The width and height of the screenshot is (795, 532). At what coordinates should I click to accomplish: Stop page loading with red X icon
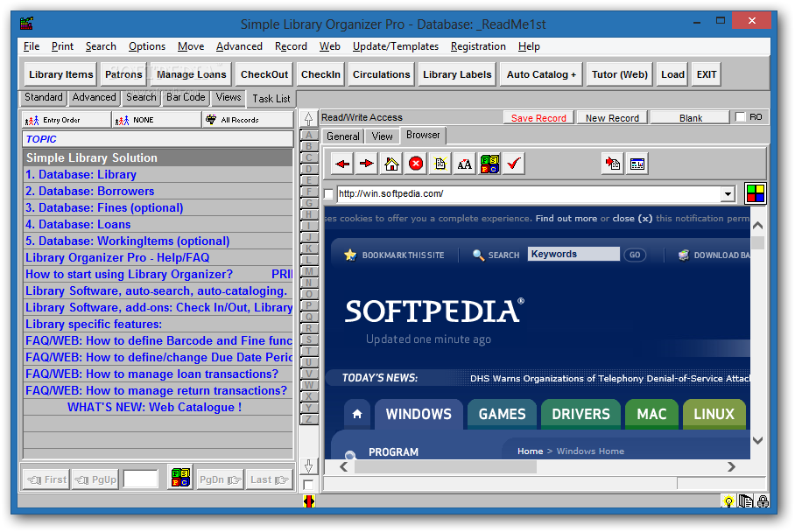click(416, 164)
